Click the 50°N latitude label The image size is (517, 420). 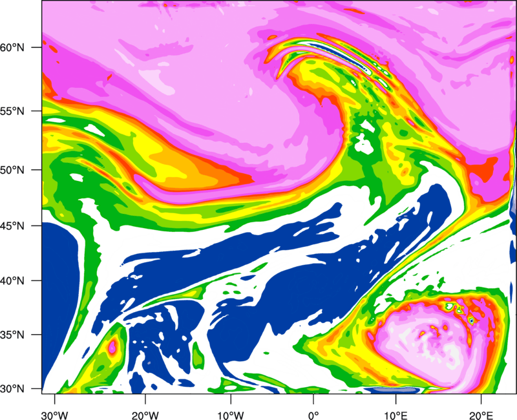[12, 170]
